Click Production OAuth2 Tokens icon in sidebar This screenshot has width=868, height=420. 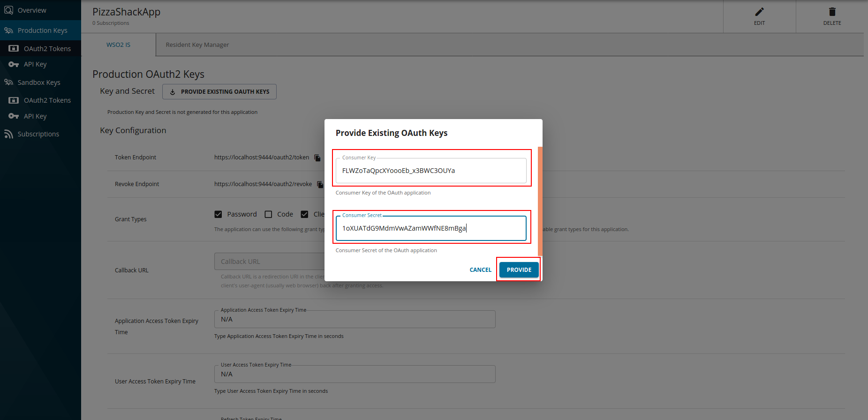[x=14, y=49]
